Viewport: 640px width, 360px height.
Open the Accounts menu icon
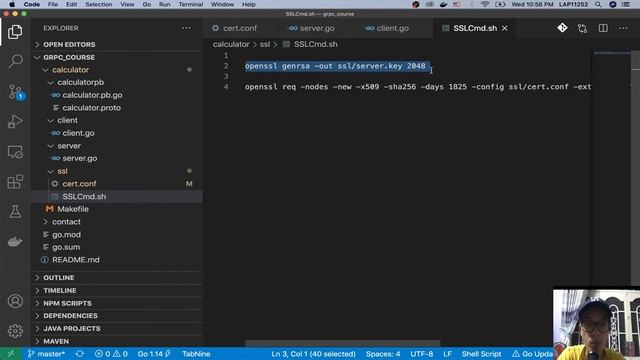[15, 301]
